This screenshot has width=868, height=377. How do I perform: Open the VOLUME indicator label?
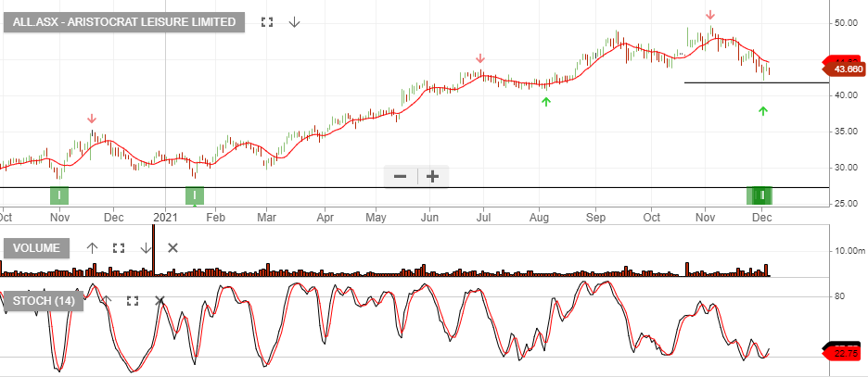click(36, 247)
